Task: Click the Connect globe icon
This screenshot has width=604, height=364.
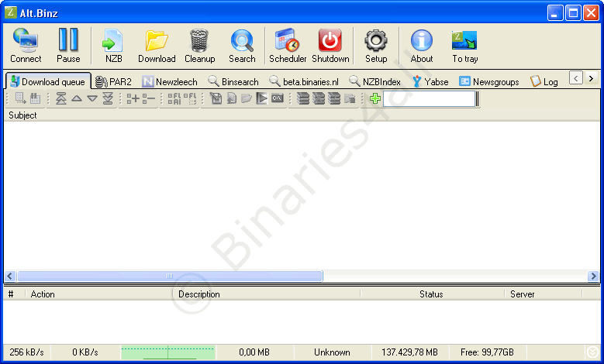Action: coord(26,40)
